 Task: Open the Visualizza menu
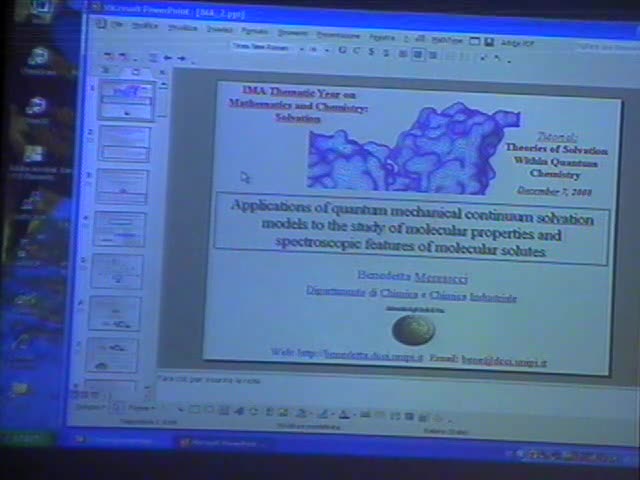point(182,28)
